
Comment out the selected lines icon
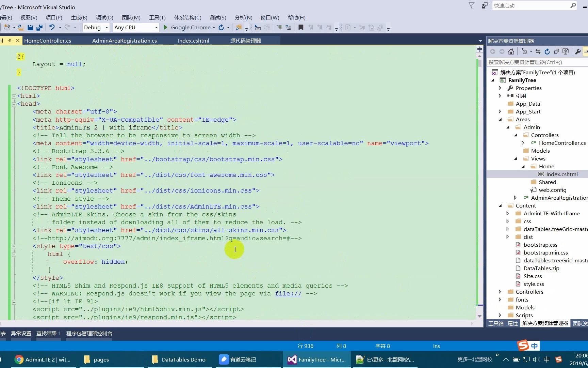279,27
